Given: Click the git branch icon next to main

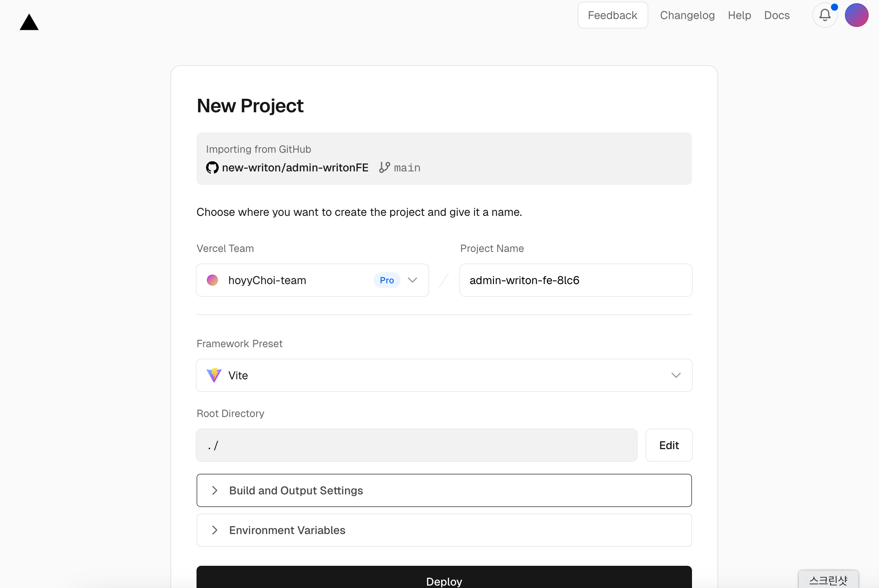Looking at the screenshot, I should (x=384, y=167).
